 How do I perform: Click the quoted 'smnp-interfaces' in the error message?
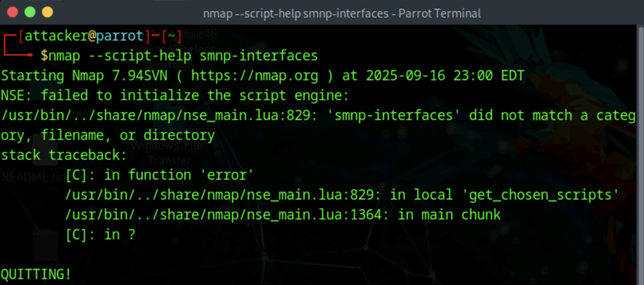click(x=393, y=116)
